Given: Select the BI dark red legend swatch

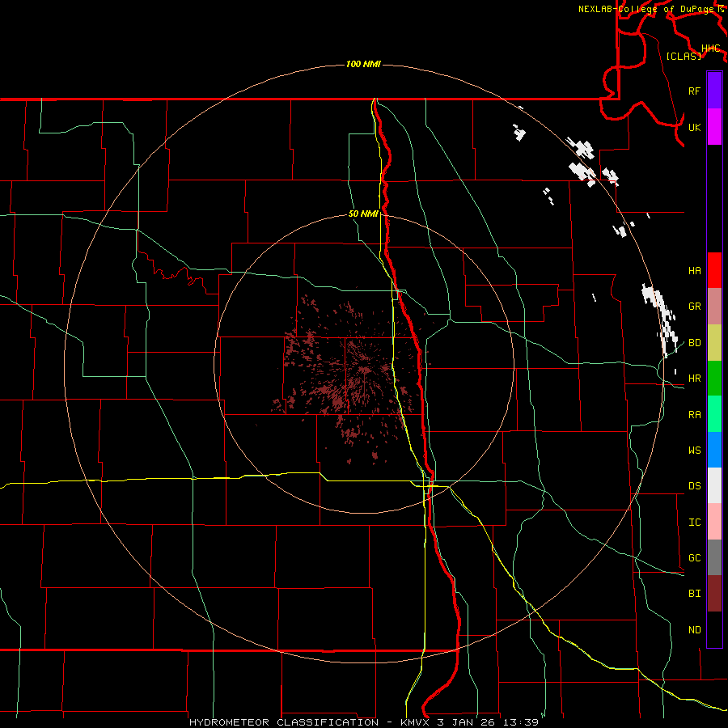Looking at the screenshot, I should pos(714,594).
